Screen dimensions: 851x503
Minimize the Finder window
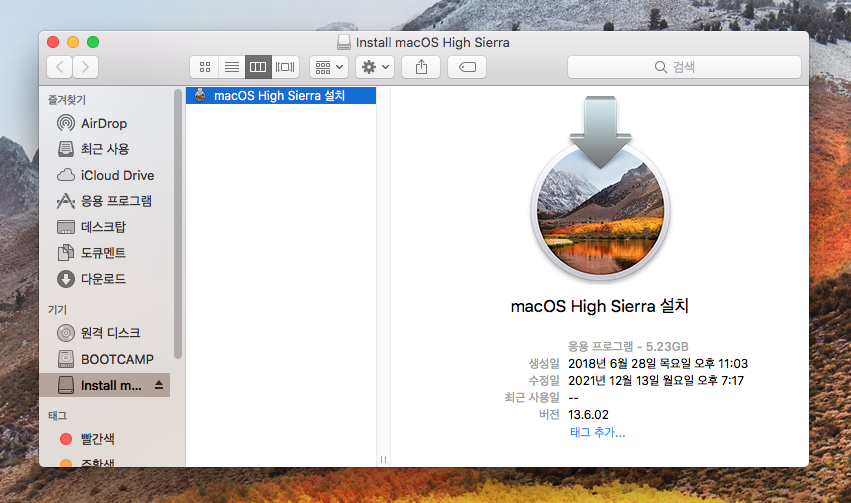coord(73,42)
